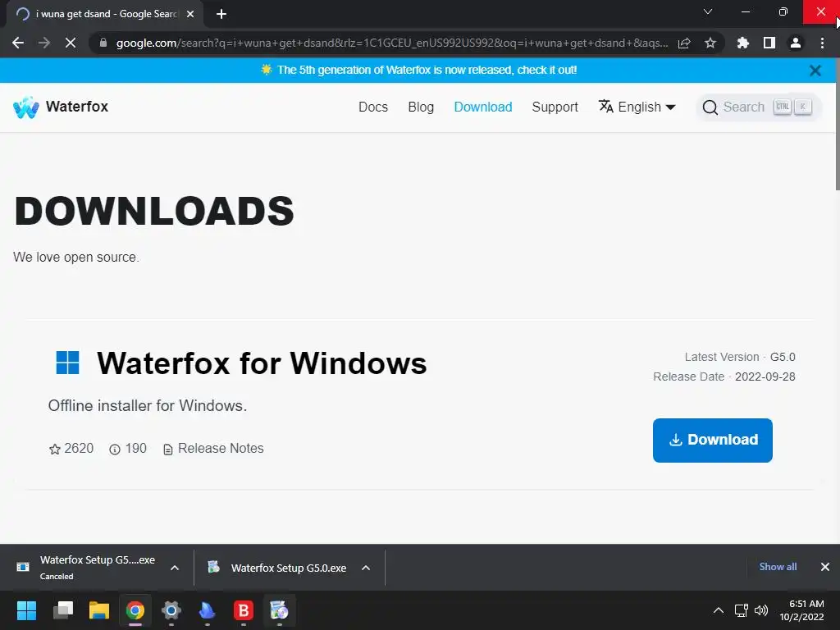This screenshot has height=630, width=840.
Task: Bookmark this page with star icon
Action: (x=710, y=43)
